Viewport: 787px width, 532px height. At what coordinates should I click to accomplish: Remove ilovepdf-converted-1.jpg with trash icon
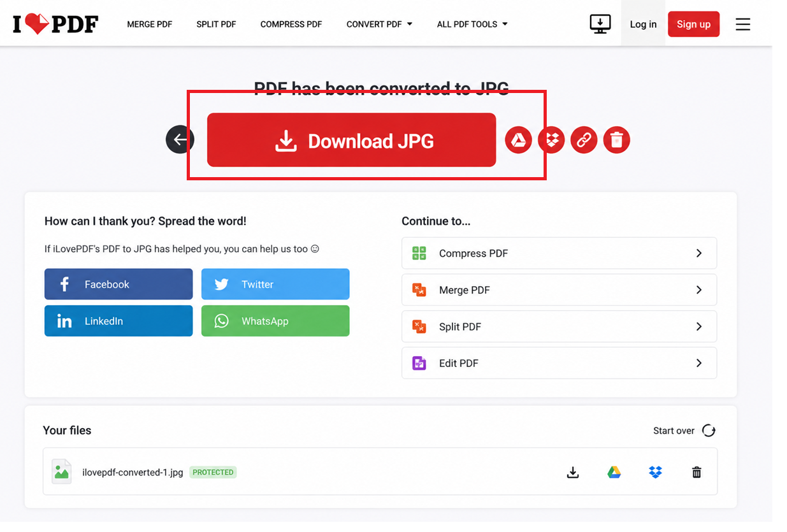[x=697, y=472]
